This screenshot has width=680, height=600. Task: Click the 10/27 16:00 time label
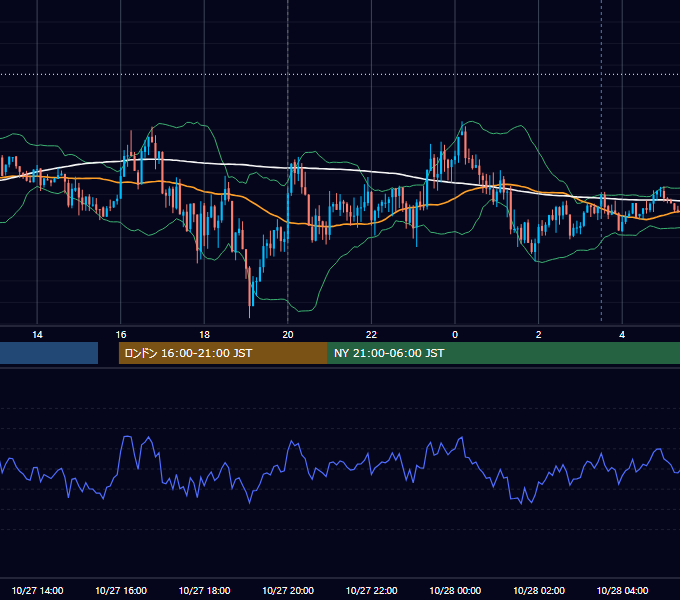click(x=121, y=590)
